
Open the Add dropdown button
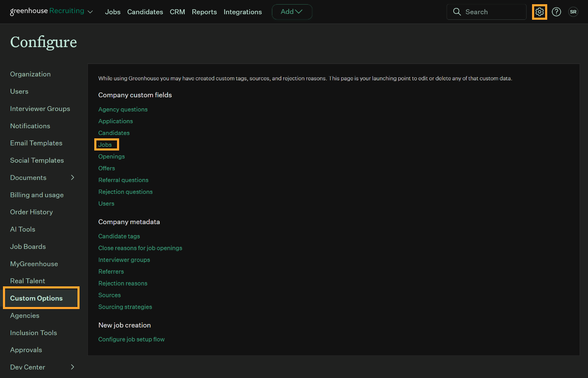click(292, 12)
